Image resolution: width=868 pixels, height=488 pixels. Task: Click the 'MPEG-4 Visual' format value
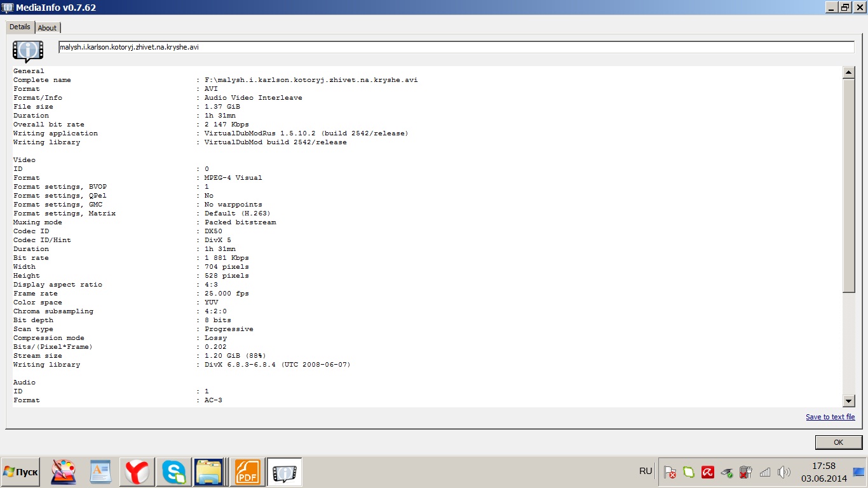pos(233,178)
